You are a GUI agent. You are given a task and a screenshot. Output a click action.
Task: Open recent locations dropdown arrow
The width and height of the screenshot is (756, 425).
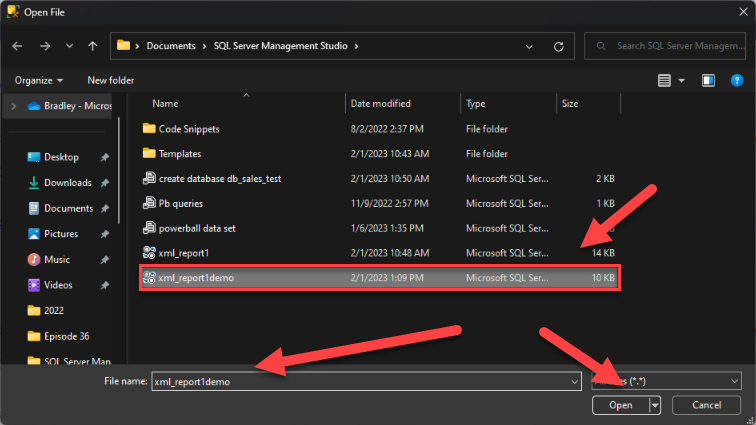[x=69, y=46]
